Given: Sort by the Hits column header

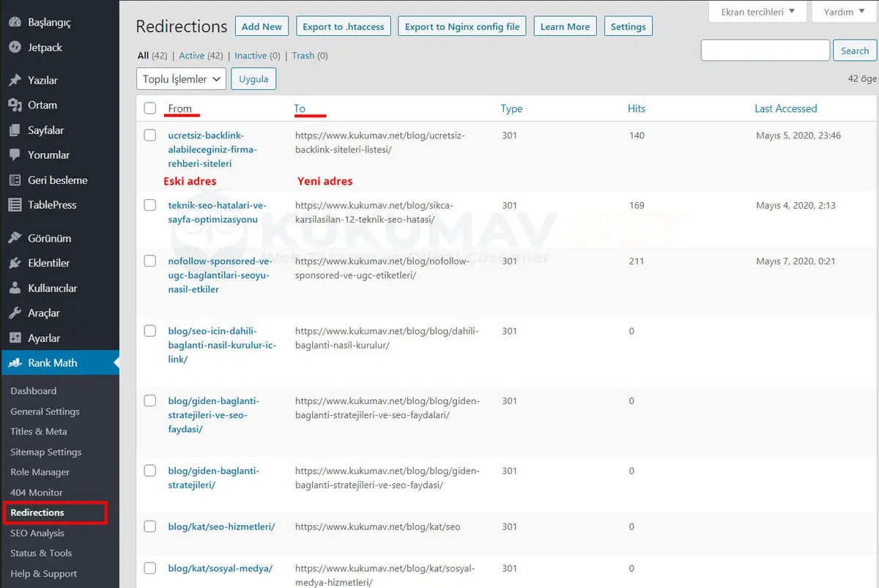Looking at the screenshot, I should tap(637, 108).
